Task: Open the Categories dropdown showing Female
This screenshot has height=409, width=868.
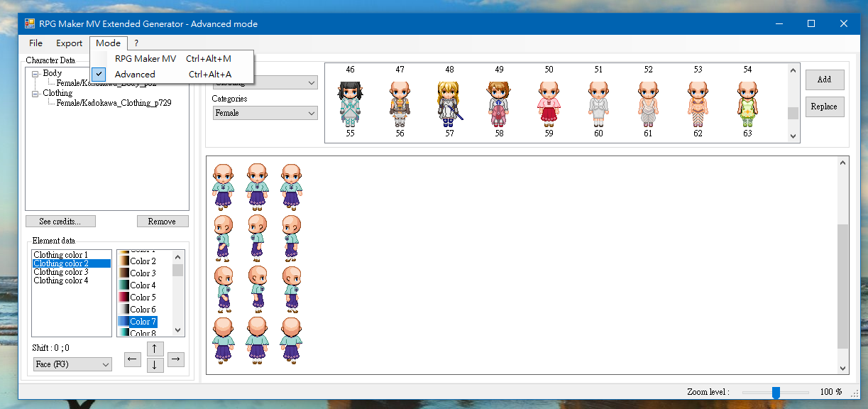Action: (265, 113)
